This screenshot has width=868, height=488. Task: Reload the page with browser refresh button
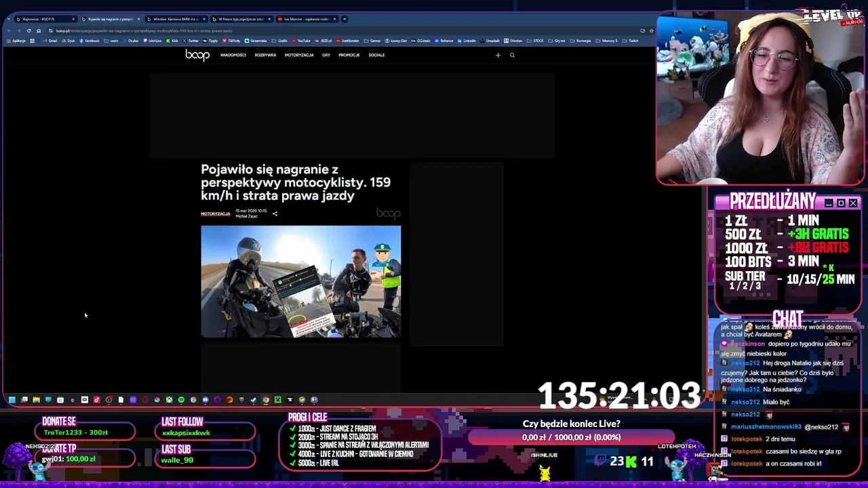pyautogui.click(x=28, y=30)
